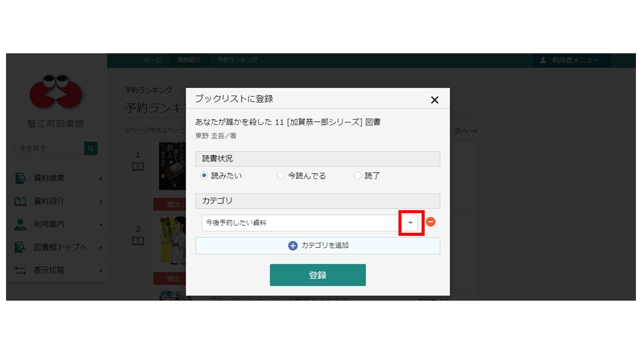The width and height of the screenshot is (644, 362).
Task: Expand arrow next to 利用案内
Action: [101, 225]
